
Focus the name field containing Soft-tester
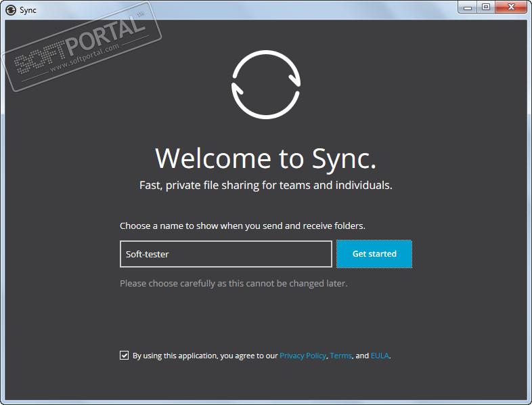[x=225, y=254]
